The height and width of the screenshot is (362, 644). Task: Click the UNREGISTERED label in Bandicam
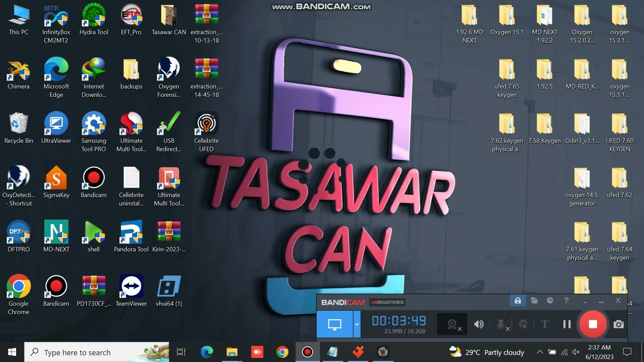(387, 302)
